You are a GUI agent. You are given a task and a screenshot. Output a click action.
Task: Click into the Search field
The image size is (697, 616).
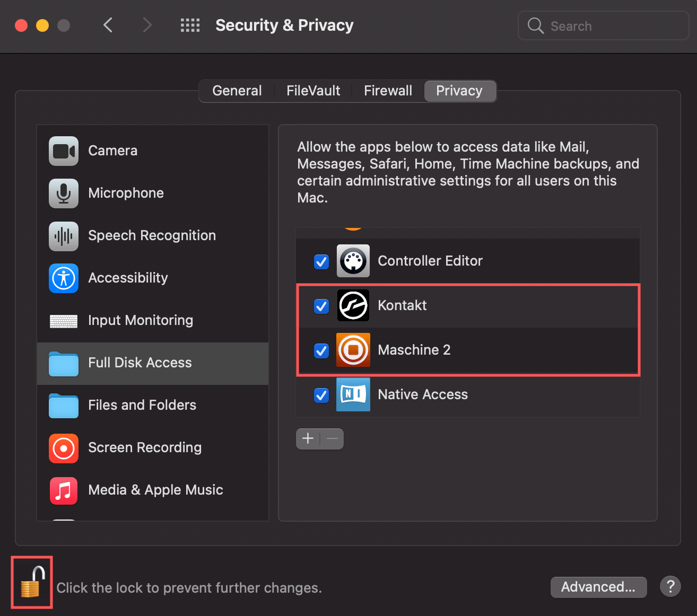click(x=604, y=25)
